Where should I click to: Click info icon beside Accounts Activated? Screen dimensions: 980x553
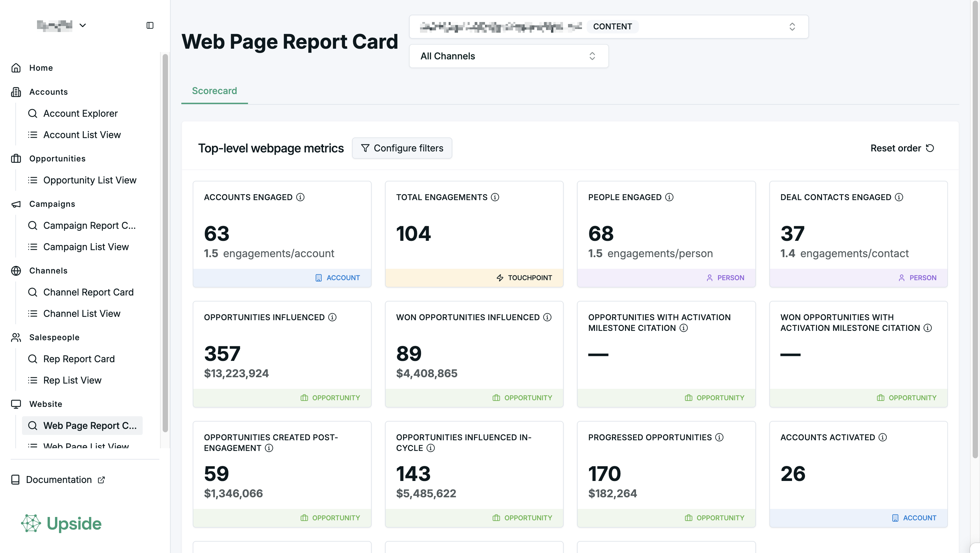coord(883,437)
